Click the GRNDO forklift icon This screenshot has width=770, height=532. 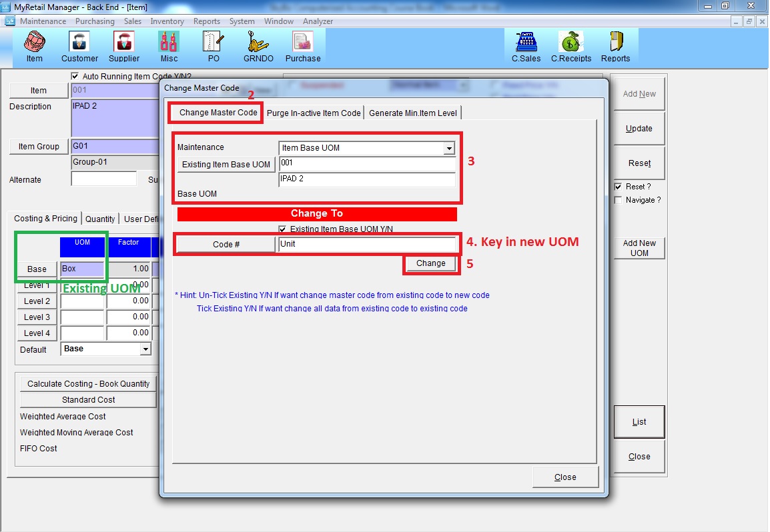(x=258, y=46)
